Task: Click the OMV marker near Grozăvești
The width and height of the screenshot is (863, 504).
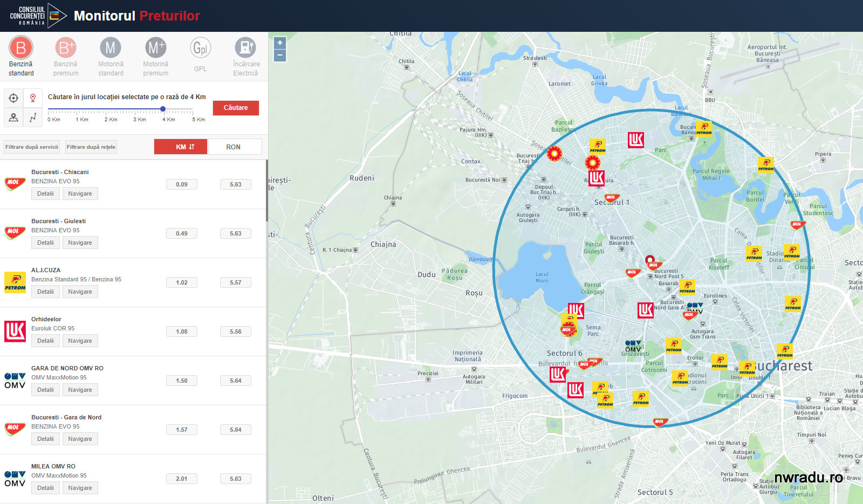Action: point(633,346)
